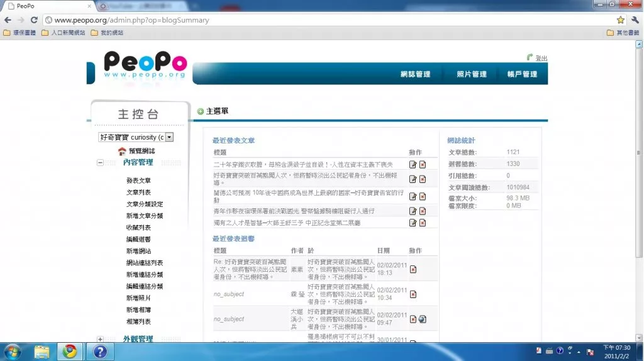Open 我的網站 bookmarks folder
This screenshot has width=644, height=361.
point(107,33)
